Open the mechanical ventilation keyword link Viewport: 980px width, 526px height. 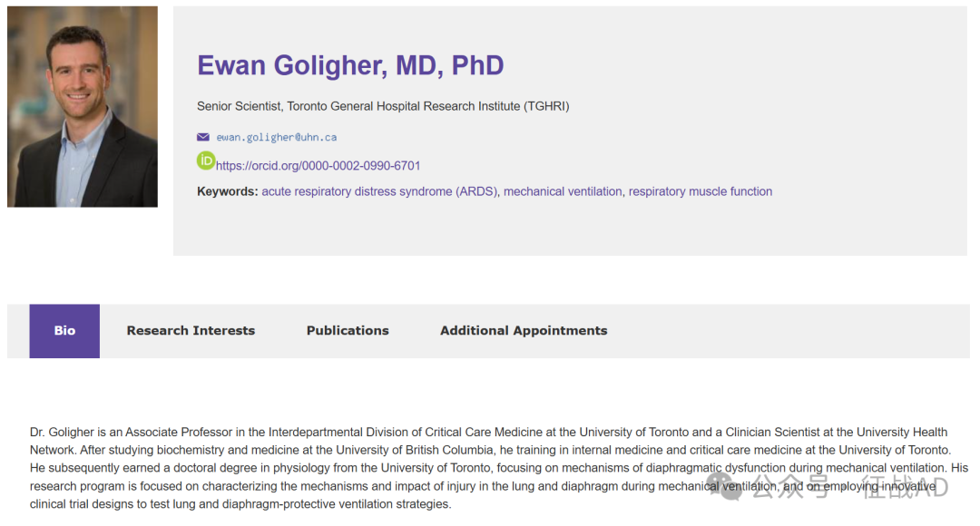563,191
